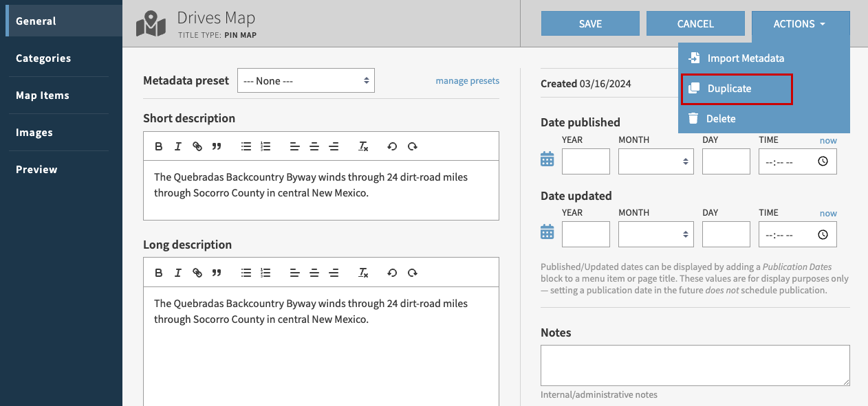The image size is (868, 406).
Task: Open the Date published MONTH dropdown
Action: [655, 161]
